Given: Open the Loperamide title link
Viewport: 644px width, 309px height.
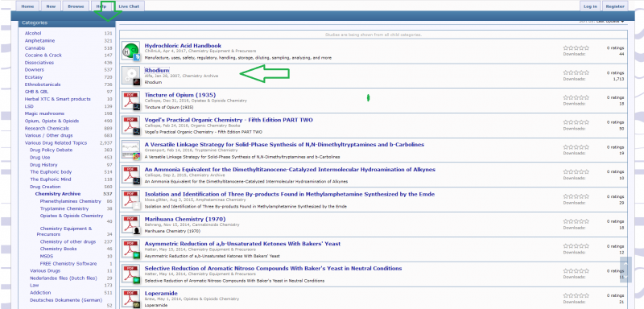Looking at the screenshot, I should [161, 294].
